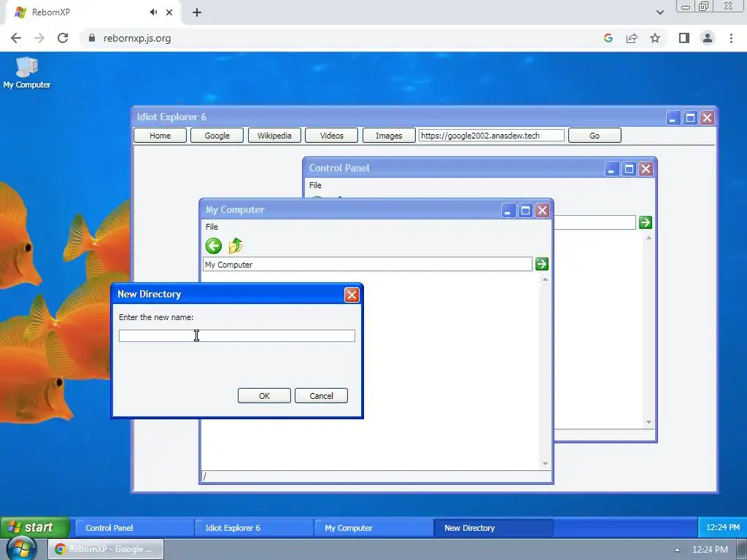Click scroll down arrow in My Computer
Screen dimensions: 747x560
(x=545, y=464)
